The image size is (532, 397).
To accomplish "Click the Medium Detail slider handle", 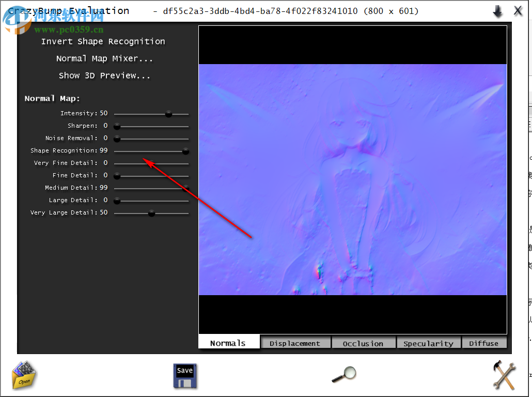I will pos(185,189).
